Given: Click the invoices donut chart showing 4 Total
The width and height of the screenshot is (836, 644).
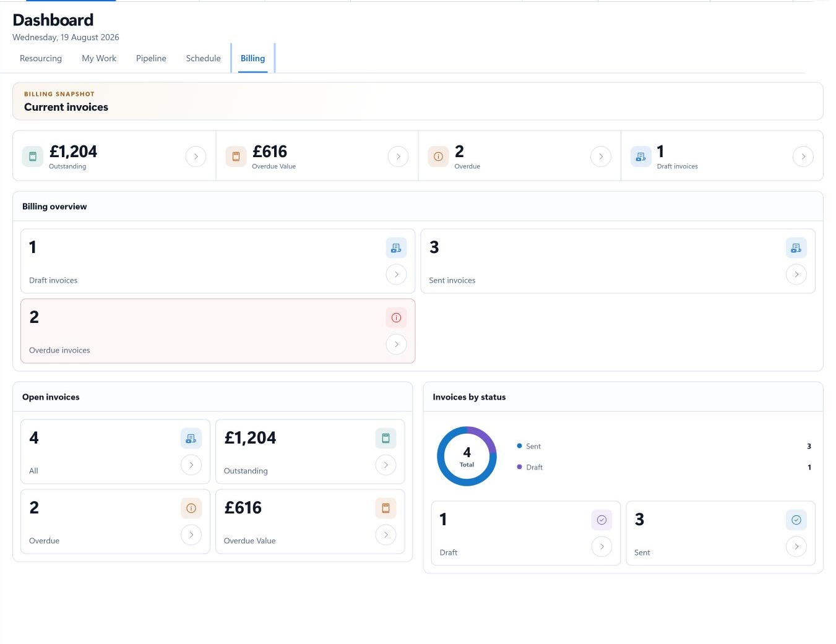Looking at the screenshot, I should 467,456.
